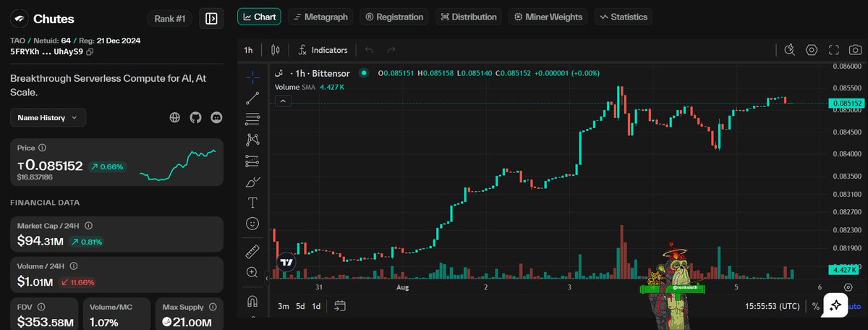Click the Rank #1 badge
This screenshot has height=330, width=868.
[x=169, y=19]
